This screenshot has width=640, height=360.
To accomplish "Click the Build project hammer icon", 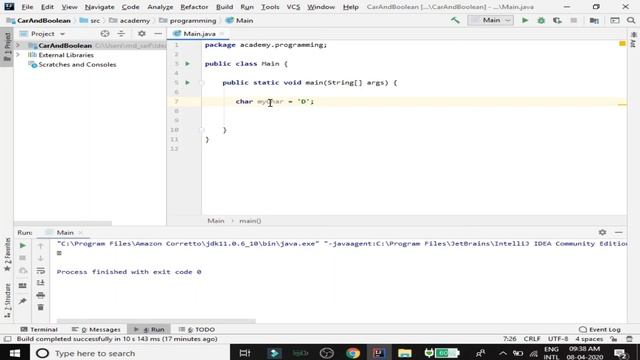I will tap(455, 20).
